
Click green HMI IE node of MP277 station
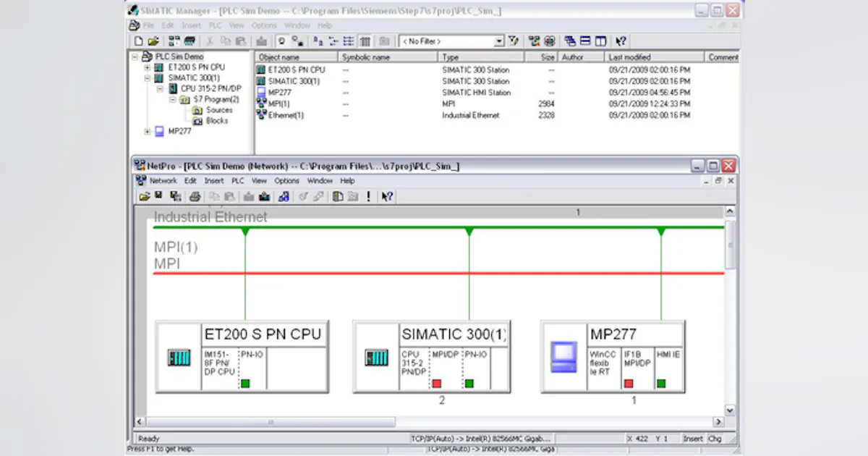point(661,383)
